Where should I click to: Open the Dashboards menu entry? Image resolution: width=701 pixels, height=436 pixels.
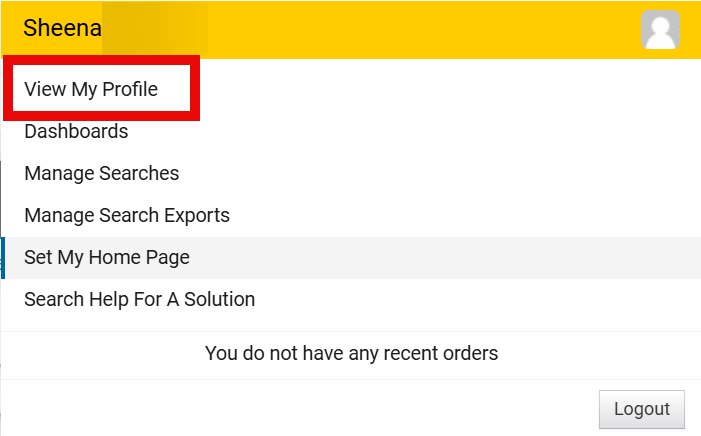tap(76, 131)
